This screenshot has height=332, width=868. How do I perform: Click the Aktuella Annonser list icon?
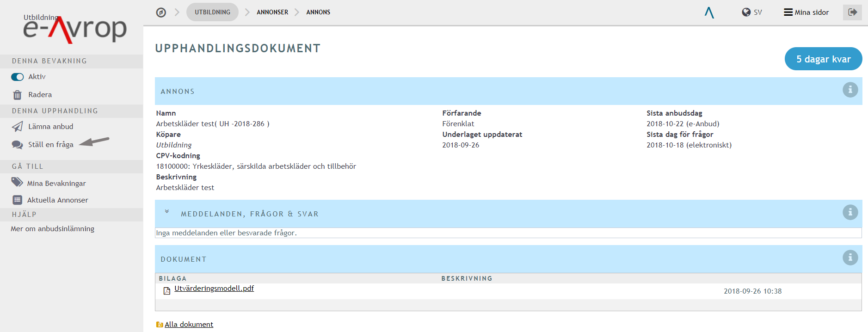coord(18,200)
